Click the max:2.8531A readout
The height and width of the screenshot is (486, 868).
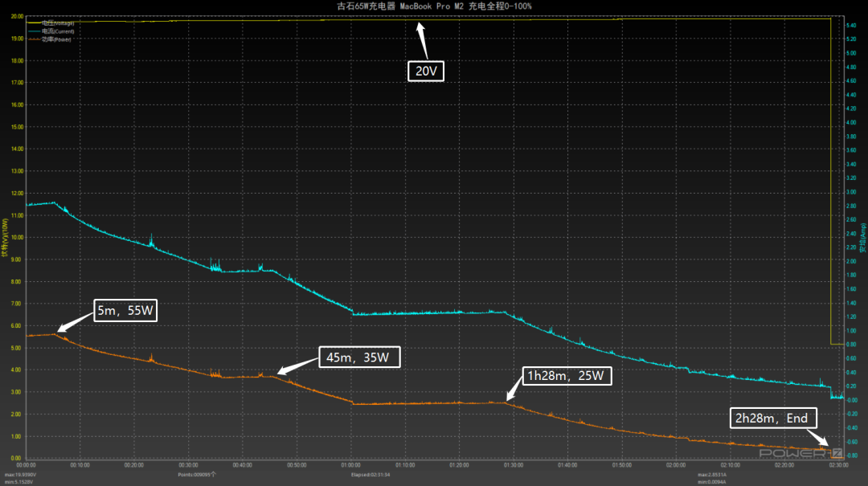click(x=712, y=475)
